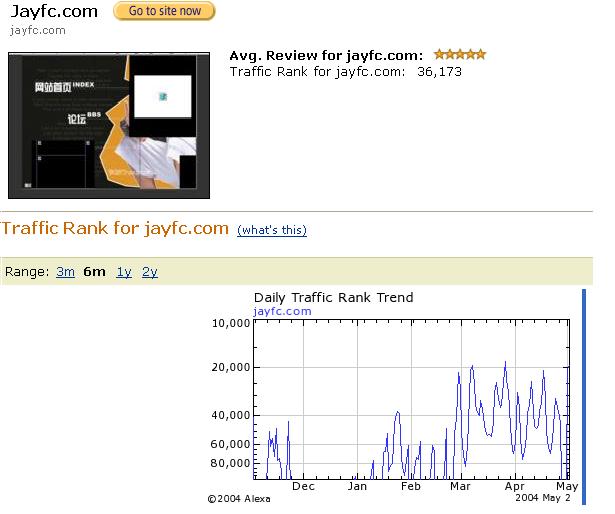This screenshot has width=615, height=514.
Task: Click the 40,000 y-axis label
Action: [231, 415]
